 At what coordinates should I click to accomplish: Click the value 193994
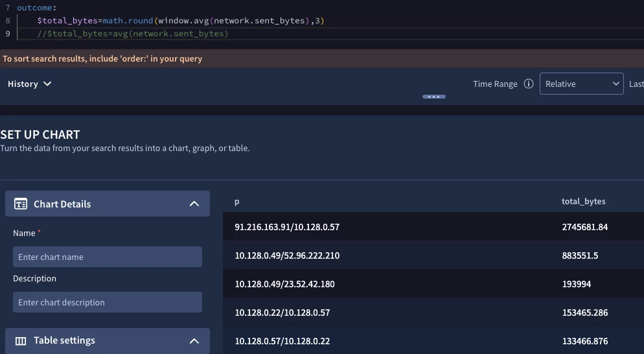pos(576,284)
